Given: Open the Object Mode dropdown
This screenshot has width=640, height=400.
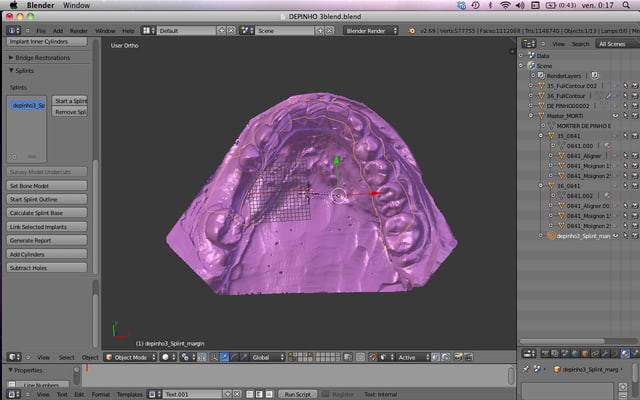Looking at the screenshot, I should coord(130,357).
